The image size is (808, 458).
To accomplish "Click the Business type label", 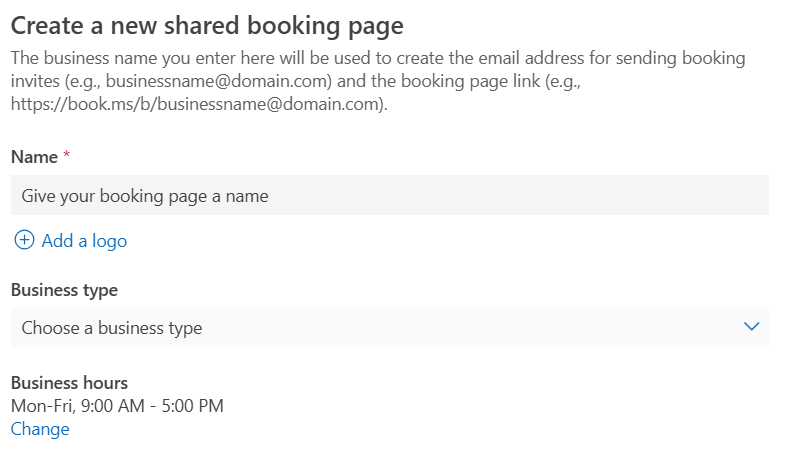I will 64,290.
